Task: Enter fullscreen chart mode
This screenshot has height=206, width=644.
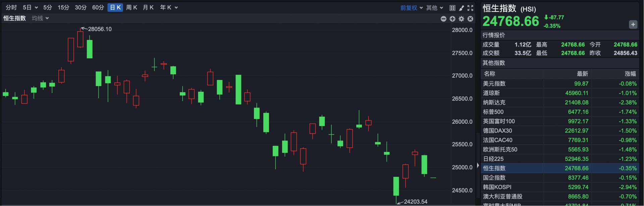Action: [x=470, y=8]
